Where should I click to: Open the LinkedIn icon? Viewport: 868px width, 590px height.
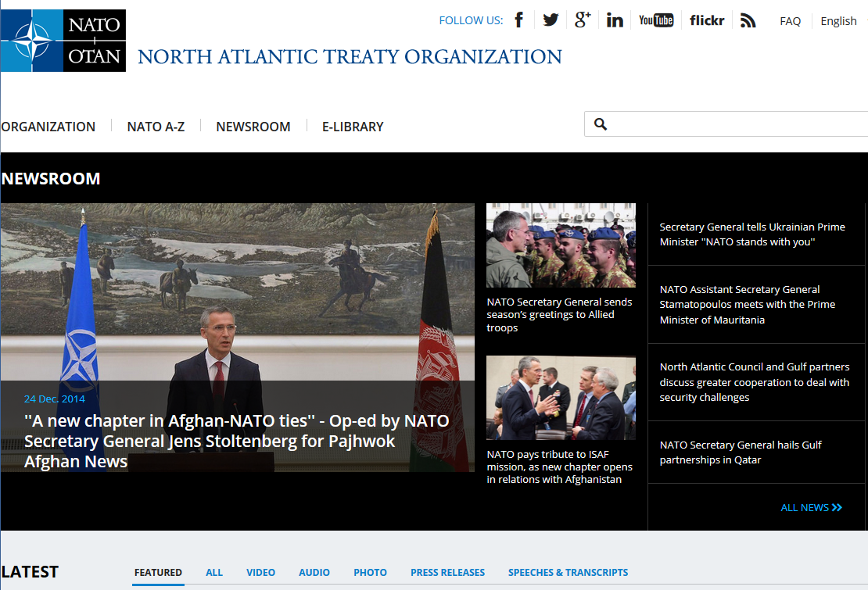tap(615, 20)
